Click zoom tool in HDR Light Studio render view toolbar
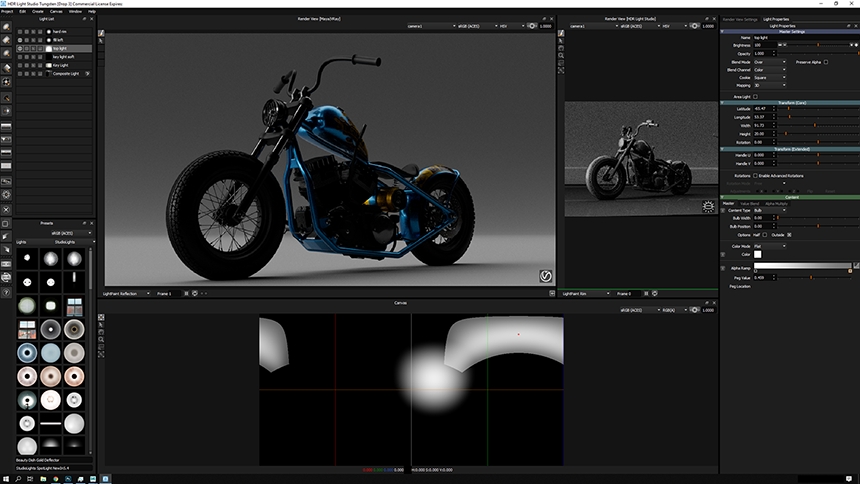Image resolution: width=860 pixels, height=484 pixels. 561,55
